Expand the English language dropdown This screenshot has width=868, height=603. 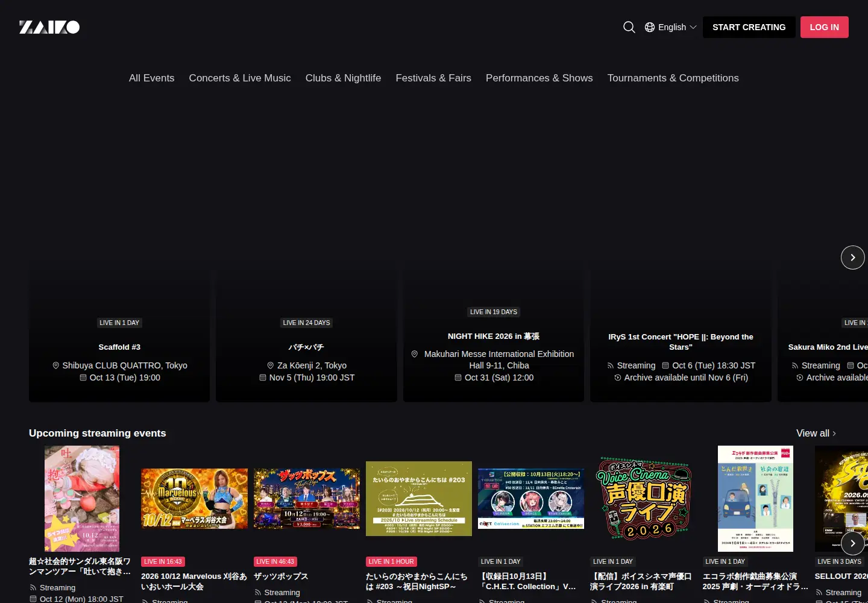coord(671,27)
